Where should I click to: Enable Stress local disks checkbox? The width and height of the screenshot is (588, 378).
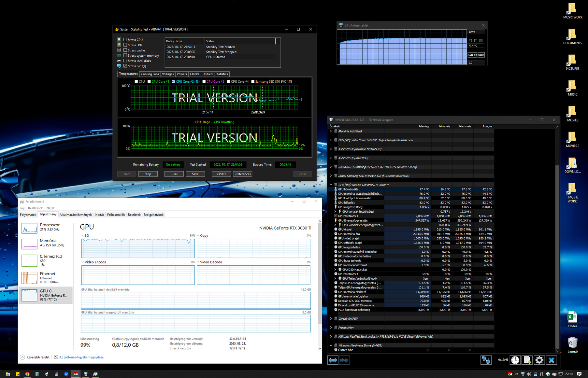click(125, 61)
